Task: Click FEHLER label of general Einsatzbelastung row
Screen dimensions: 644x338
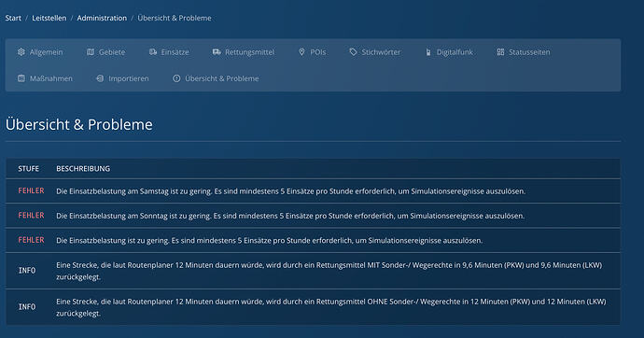Action: click(31, 240)
